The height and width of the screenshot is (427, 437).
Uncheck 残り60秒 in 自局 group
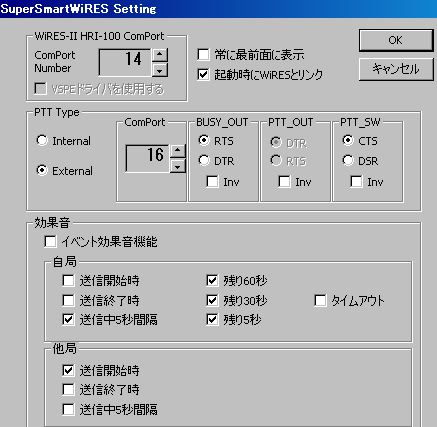click(x=212, y=281)
